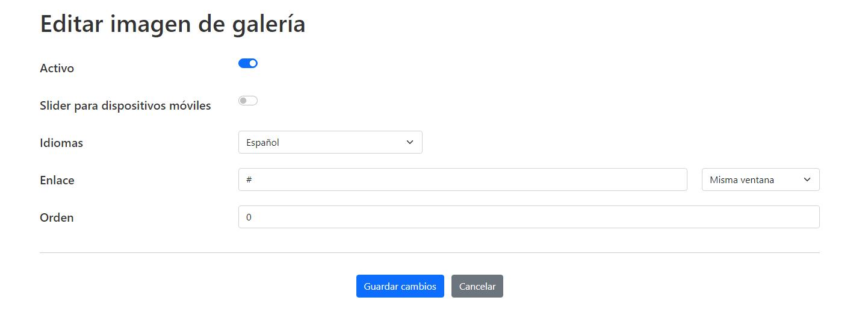Click the Editar imagen de galería heading

coord(173,24)
